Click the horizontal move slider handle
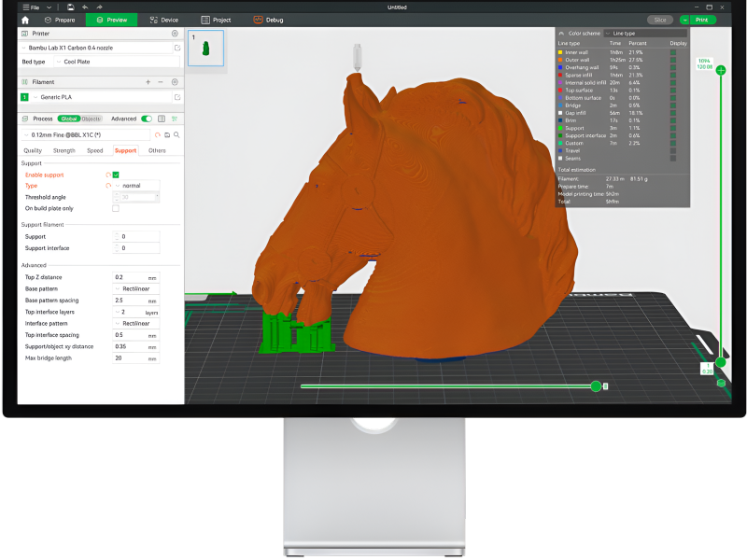This screenshot has height=560, width=747. [x=596, y=385]
